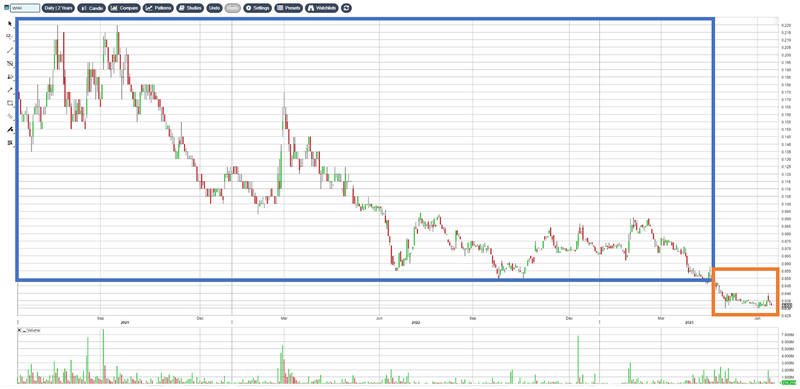Image resolution: width=800 pixels, height=389 pixels.
Task: Click the refresh chart icon button
Action: pos(346,8)
